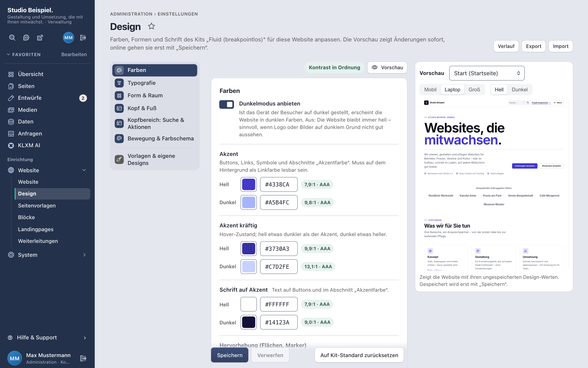
Task: Mark Design page as favorite star
Action: (151, 26)
